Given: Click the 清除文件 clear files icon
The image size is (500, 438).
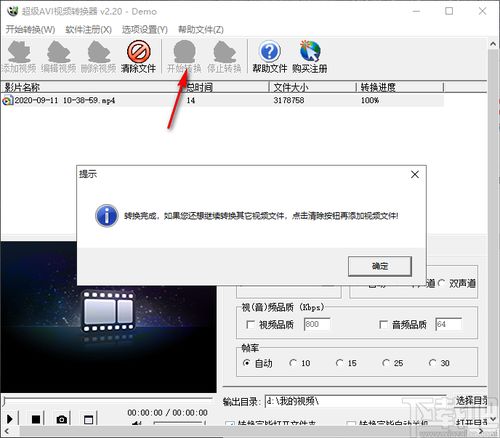Looking at the screenshot, I should coord(138,56).
